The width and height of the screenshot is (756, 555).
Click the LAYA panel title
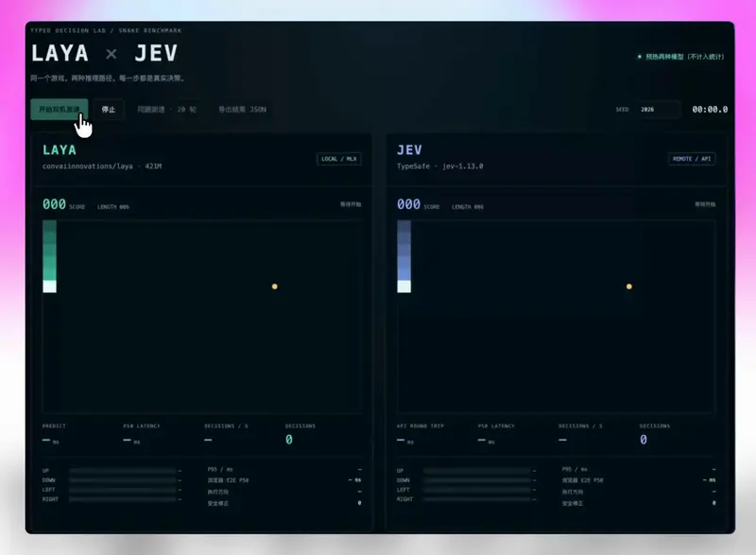tap(60, 150)
